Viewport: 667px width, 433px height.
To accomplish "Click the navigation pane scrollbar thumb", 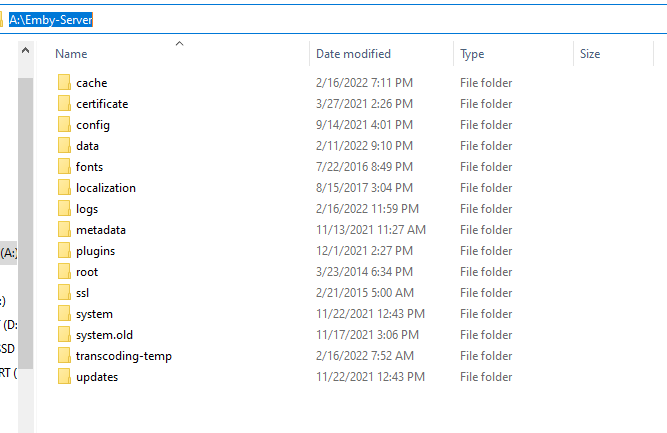I will tap(26, 223).
